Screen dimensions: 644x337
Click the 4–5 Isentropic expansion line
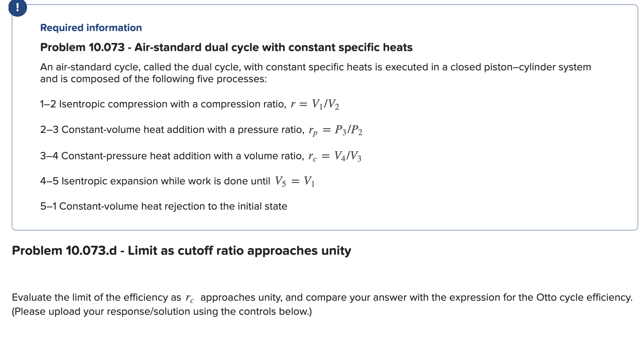[178, 181]
